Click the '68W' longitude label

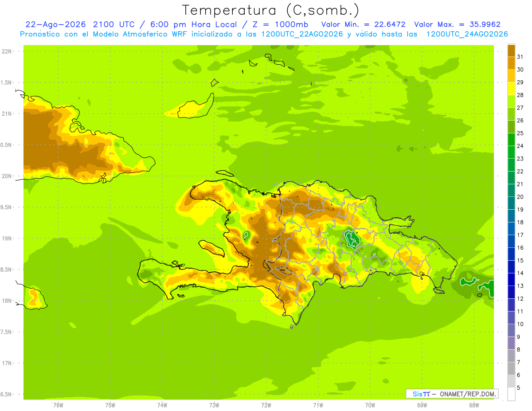coord(474,405)
